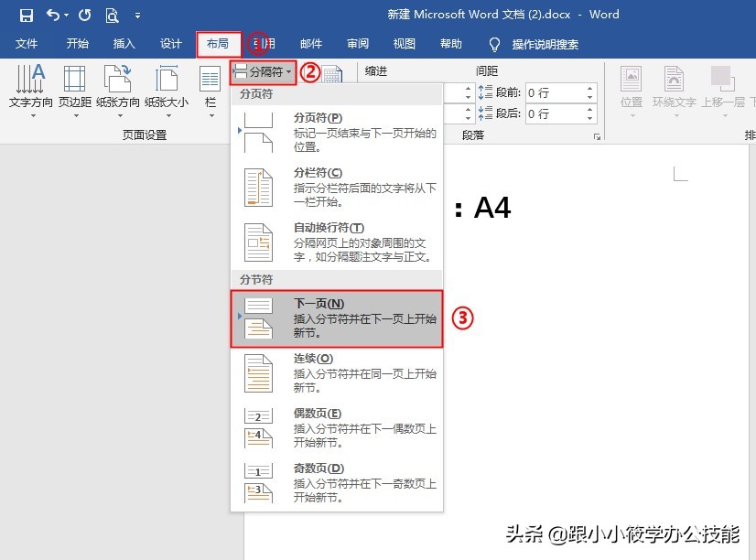Image resolution: width=756 pixels, height=560 pixels.
Task: Save the document with the Save icon
Action: click(x=26, y=15)
